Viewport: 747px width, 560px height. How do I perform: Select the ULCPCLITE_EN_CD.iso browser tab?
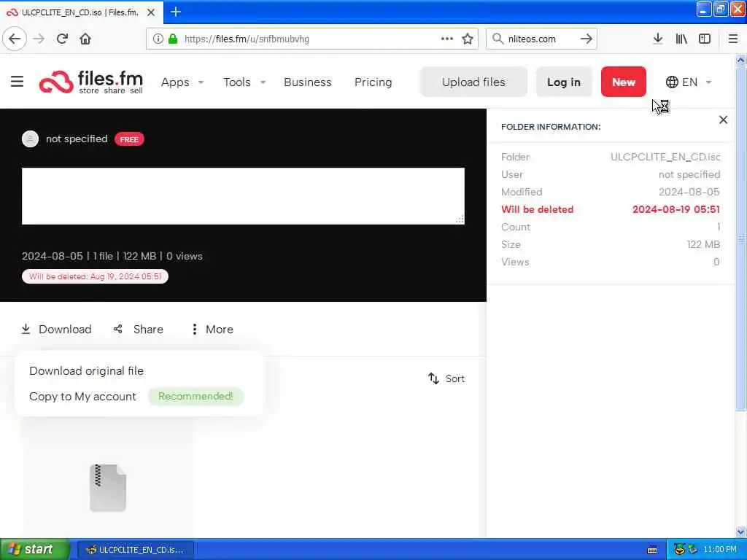coord(81,12)
